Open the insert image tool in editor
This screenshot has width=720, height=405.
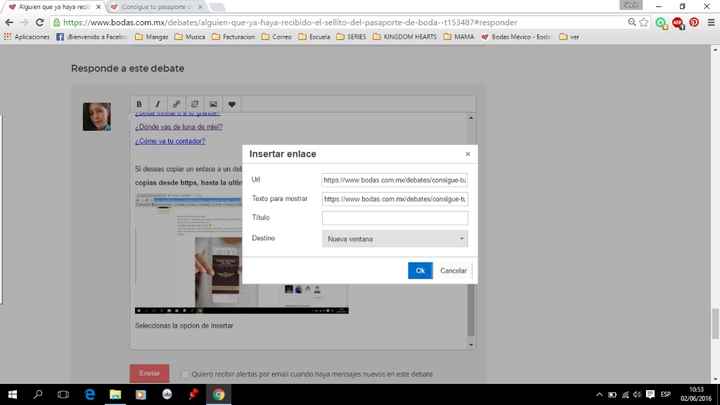pos(213,104)
